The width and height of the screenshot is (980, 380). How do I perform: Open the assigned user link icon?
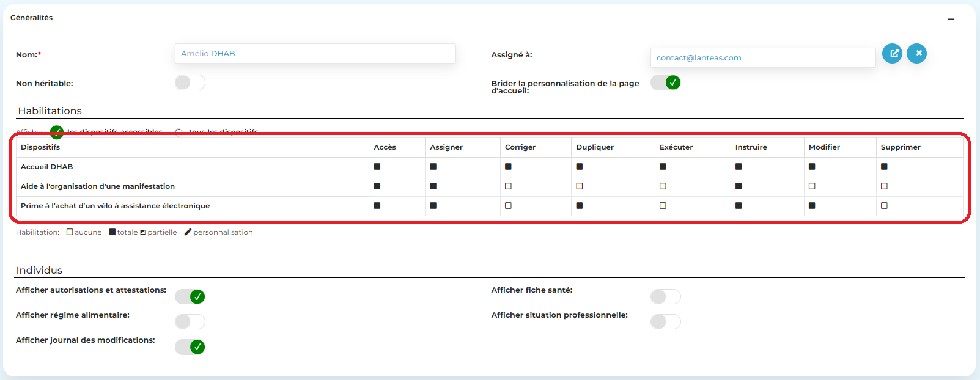pyautogui.click(x=892, y=54)
